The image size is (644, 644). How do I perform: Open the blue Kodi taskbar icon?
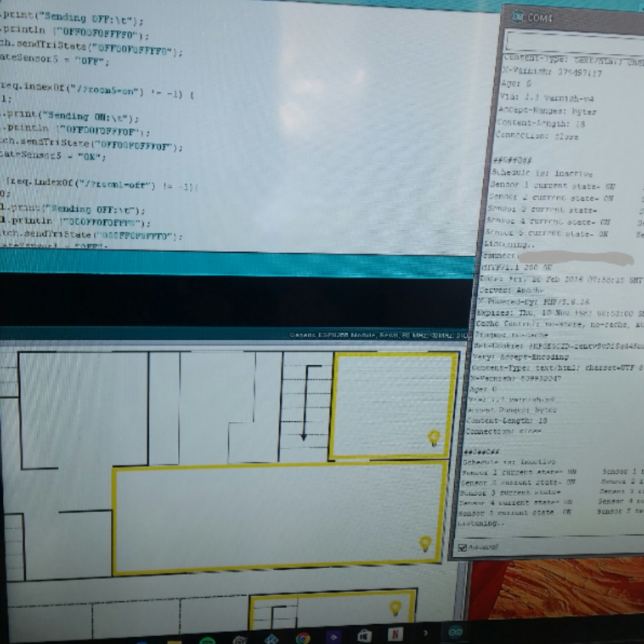[x=271, y=639]
